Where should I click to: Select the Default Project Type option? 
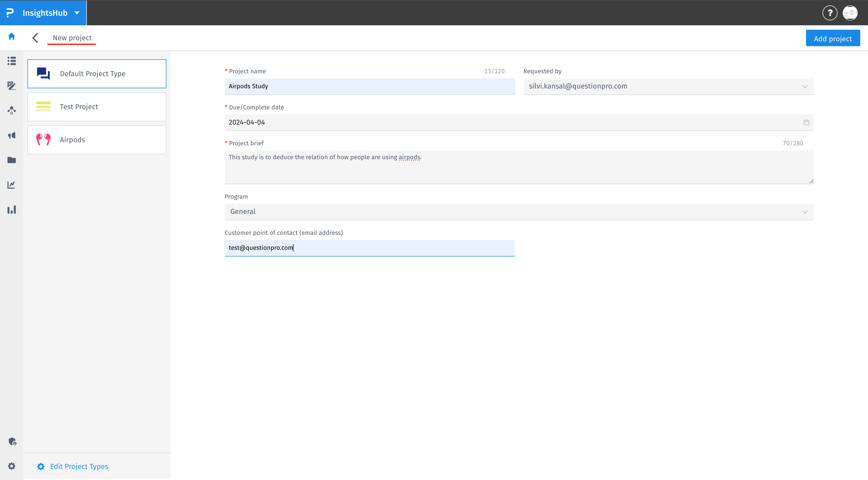click(x=97, y=73)
